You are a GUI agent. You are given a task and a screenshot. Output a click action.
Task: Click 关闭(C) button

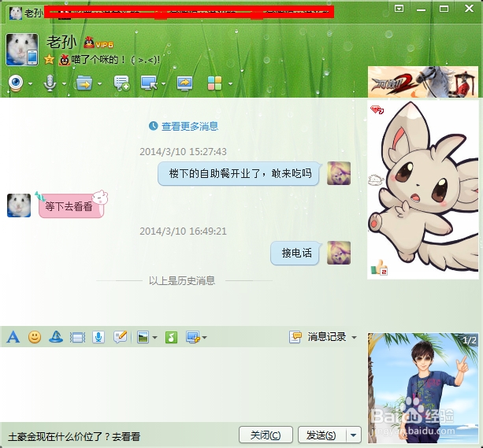(266, 435)
